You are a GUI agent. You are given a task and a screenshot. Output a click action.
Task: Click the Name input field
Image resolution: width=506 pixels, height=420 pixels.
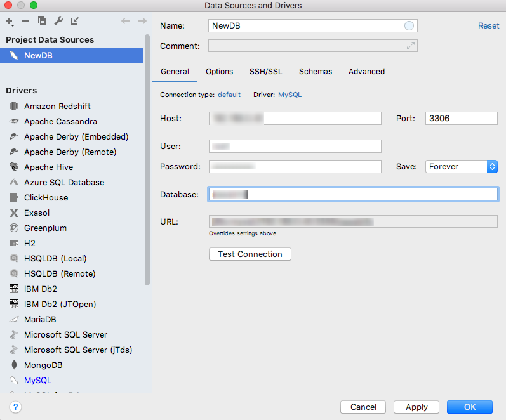click(312, 26)
